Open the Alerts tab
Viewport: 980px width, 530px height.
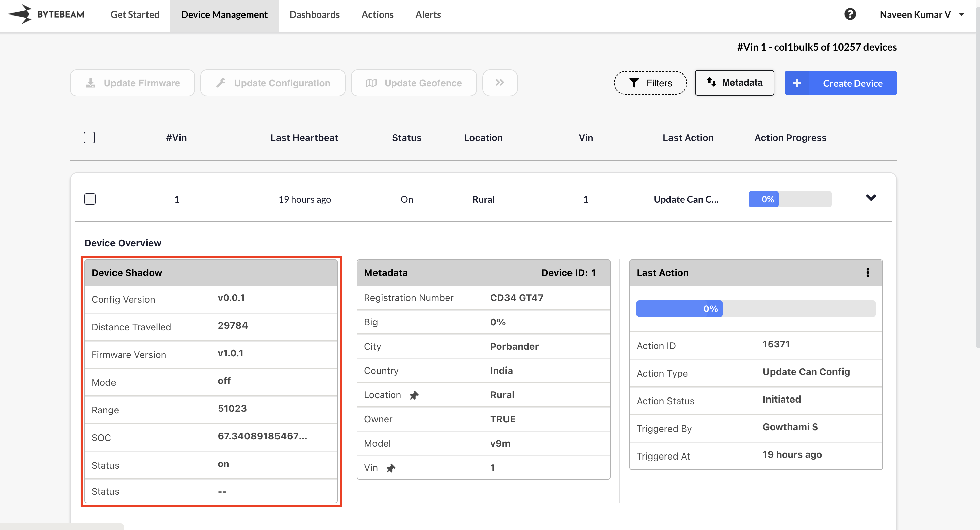pyautogui.click(x=428, y=14)
